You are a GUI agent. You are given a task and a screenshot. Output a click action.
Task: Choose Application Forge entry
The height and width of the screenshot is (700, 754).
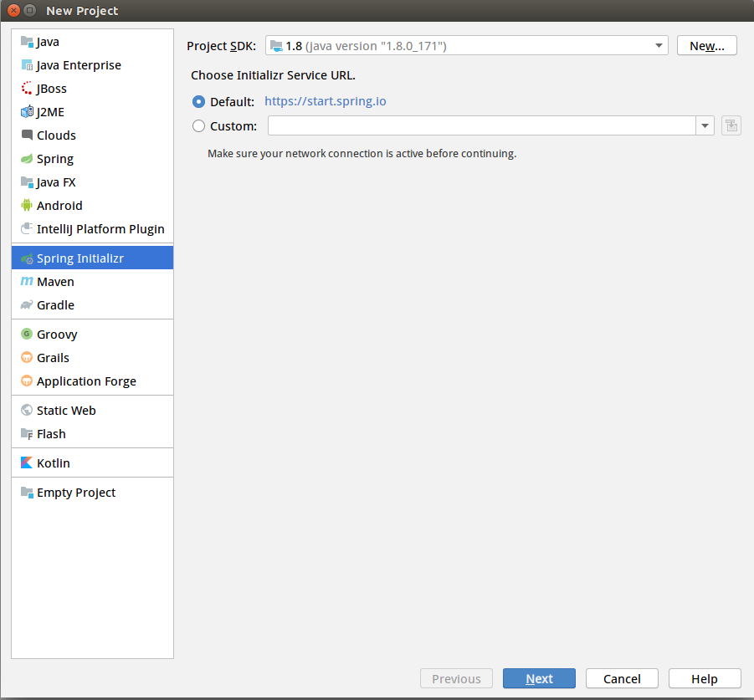coord(92,381)
